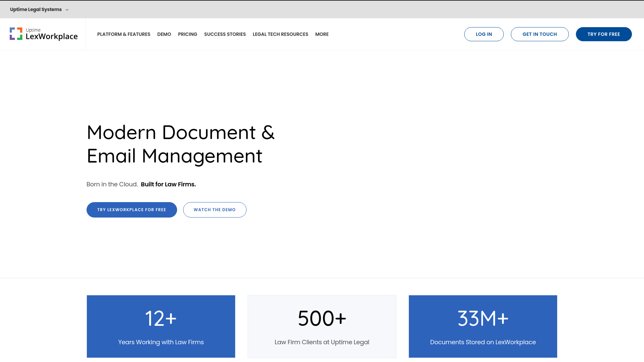Click the MORE navigation chevron icon
The height and width of the screenshot is (362, 644).
point(331,34)
